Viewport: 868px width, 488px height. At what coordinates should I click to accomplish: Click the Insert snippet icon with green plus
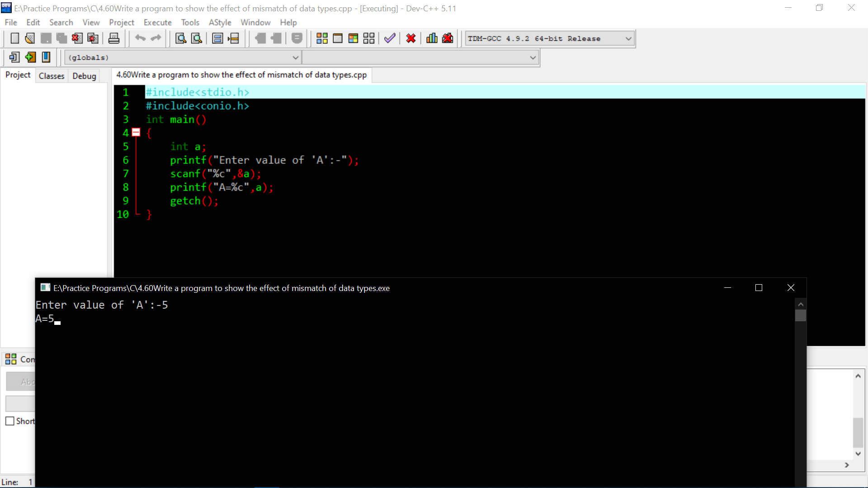click(30, 57)
